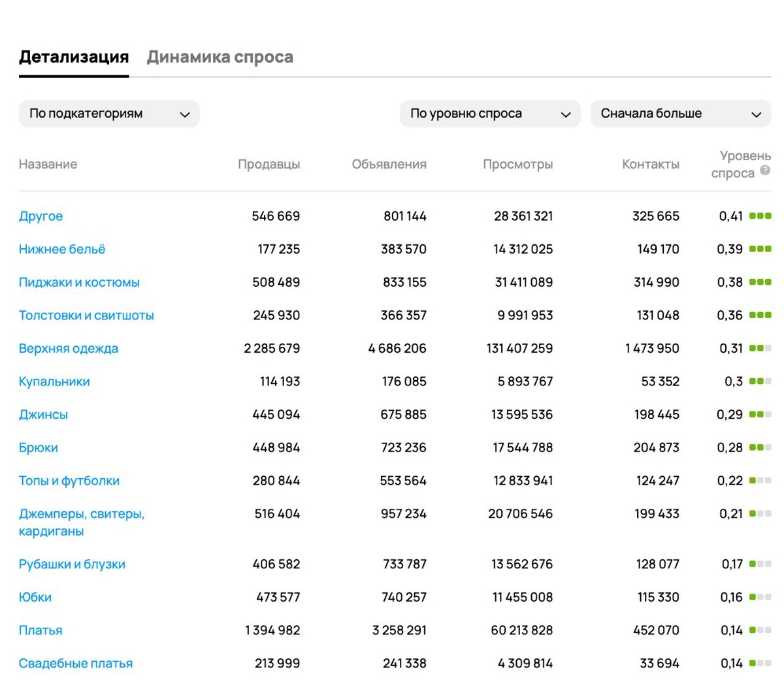Screen dimensions: 784x695
Task: Select sellers value 546 669
Action: click(x=276, y=216)
